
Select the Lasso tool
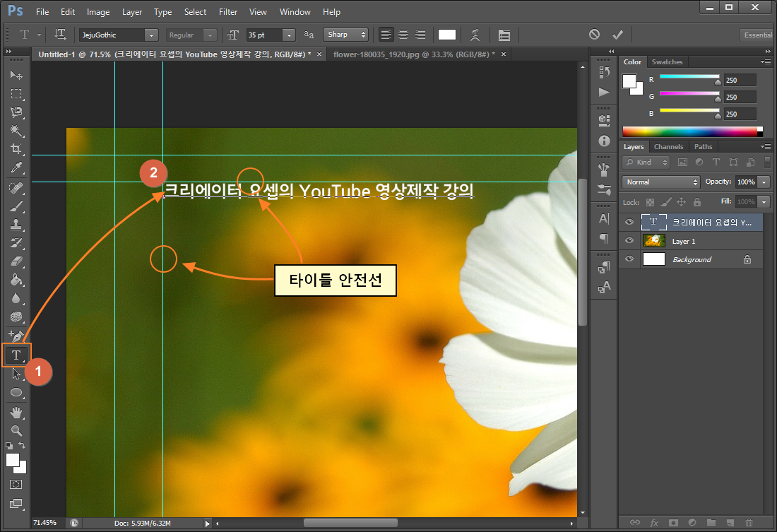pyautogui.click(x=16, y=112)
